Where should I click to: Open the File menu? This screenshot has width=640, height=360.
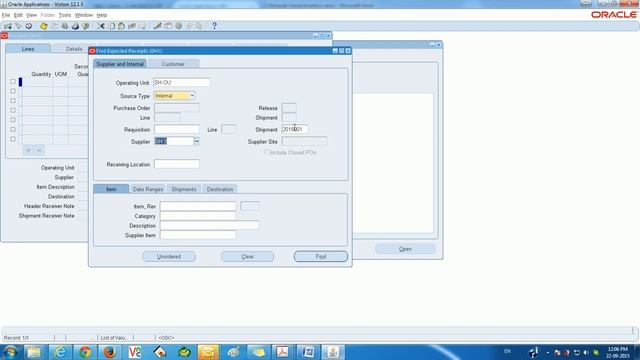coord(6,15)
